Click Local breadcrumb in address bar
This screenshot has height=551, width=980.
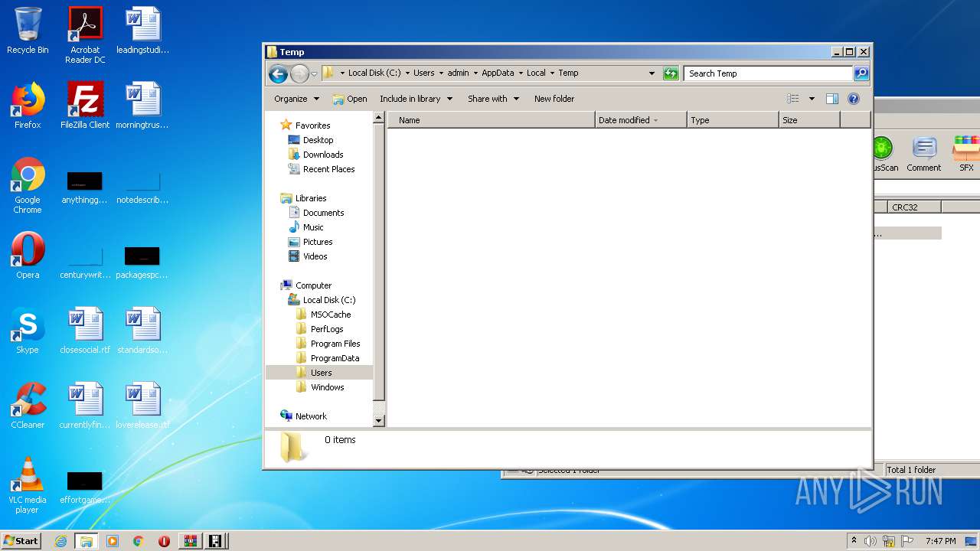(x=536, y=73)
